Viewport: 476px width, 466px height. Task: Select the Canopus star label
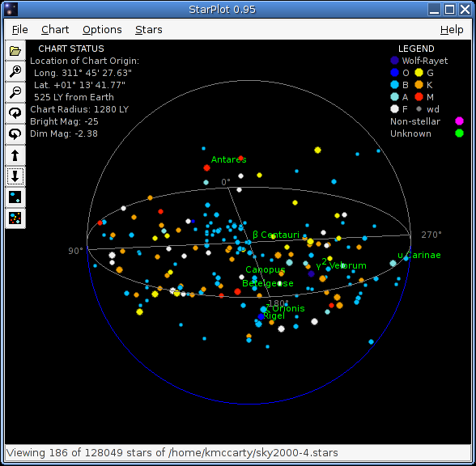[x=265, y=269]
